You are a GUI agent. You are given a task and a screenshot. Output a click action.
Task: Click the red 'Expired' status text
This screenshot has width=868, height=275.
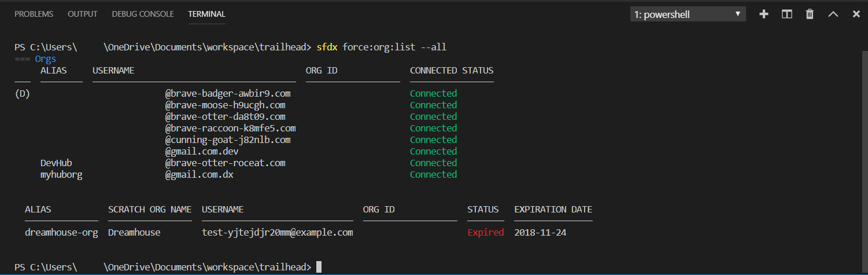coord(486,232)
